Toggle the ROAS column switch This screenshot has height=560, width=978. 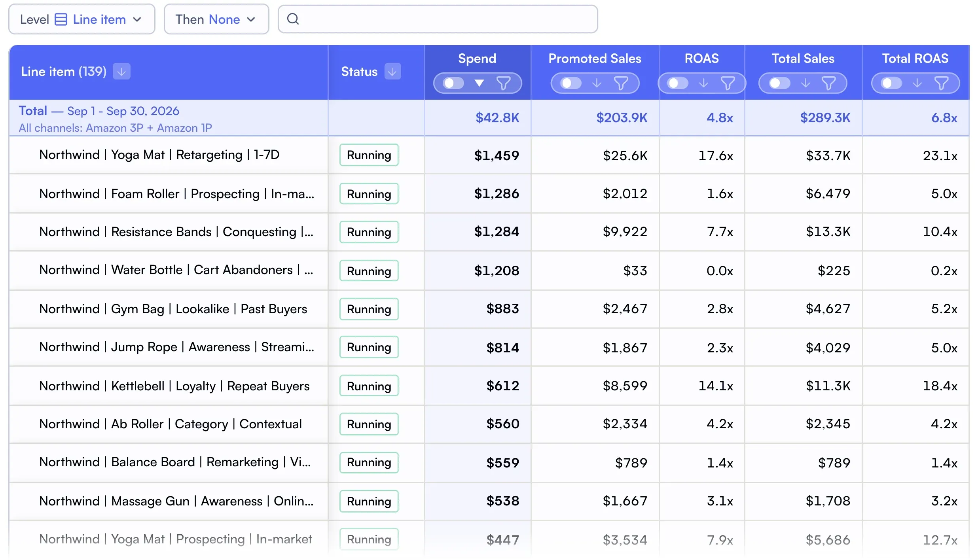click(678, 83)
